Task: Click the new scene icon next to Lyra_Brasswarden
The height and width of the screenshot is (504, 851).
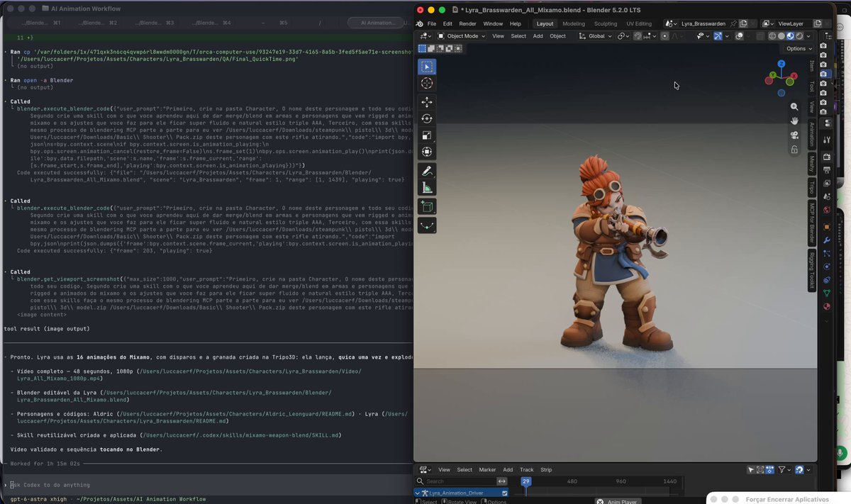Action: click(742, 23)
